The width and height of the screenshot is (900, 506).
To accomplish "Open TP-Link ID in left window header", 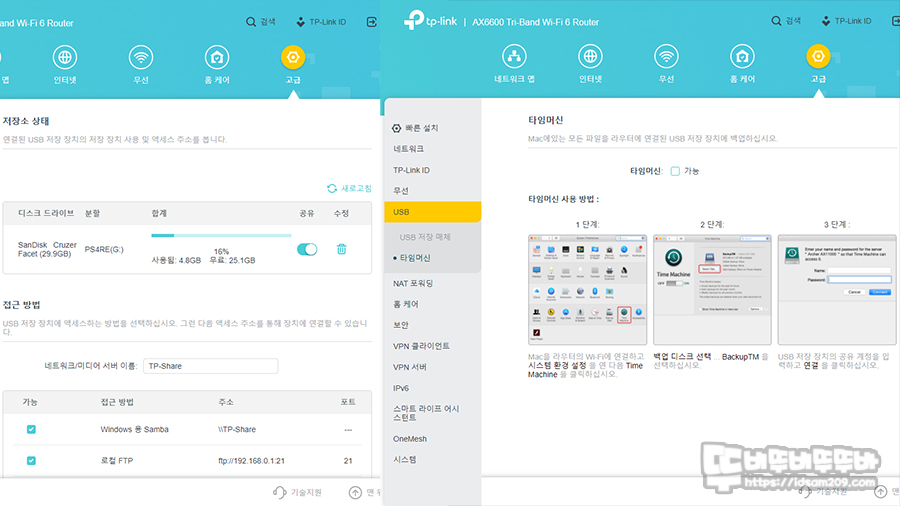I will [321, 22].
